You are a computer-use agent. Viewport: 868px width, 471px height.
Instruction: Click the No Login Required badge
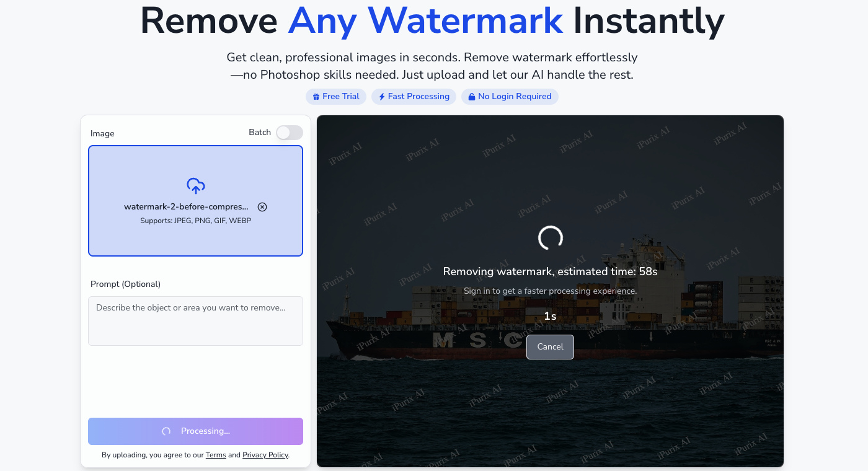pos(510,97)
